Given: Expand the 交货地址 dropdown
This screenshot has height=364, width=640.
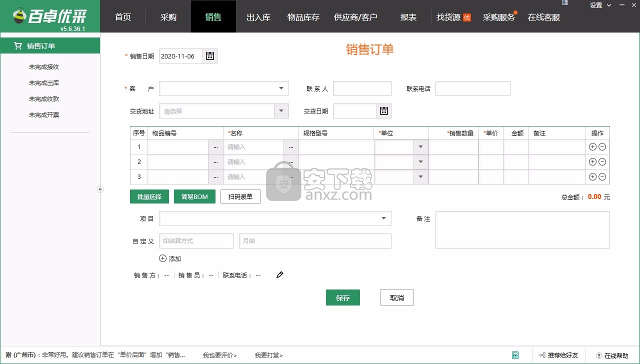Looking at the screenshot, I should click(x=281, y=111).
